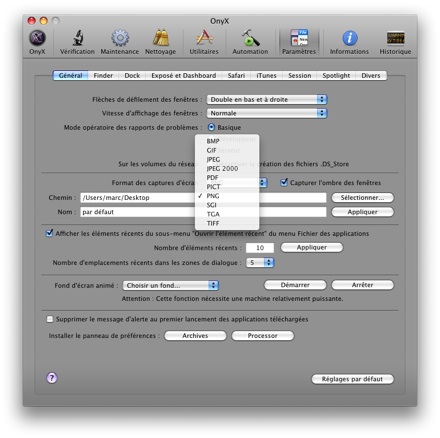
Task: Toggle Afficher les éléments récents checkbox
Action: (50, 233)
